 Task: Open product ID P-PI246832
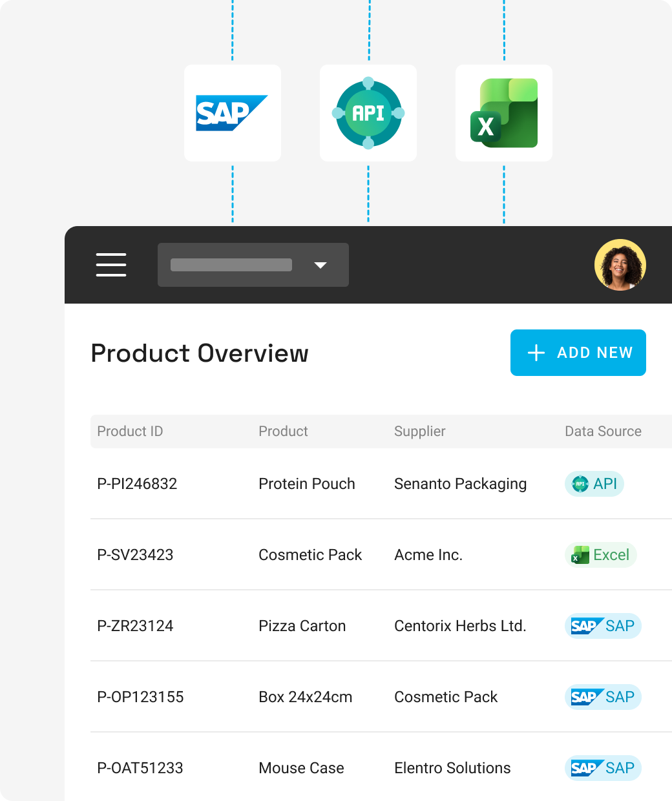pos(137,484)
